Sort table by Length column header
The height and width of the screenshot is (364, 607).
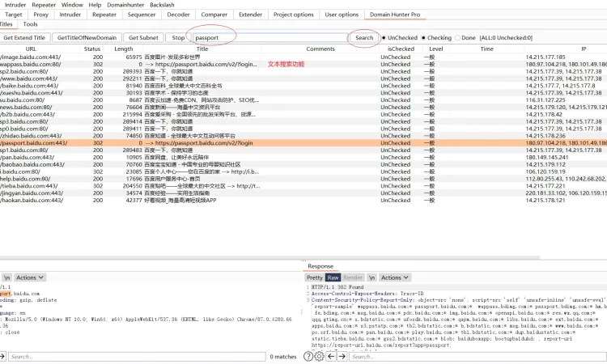[124, 49]
